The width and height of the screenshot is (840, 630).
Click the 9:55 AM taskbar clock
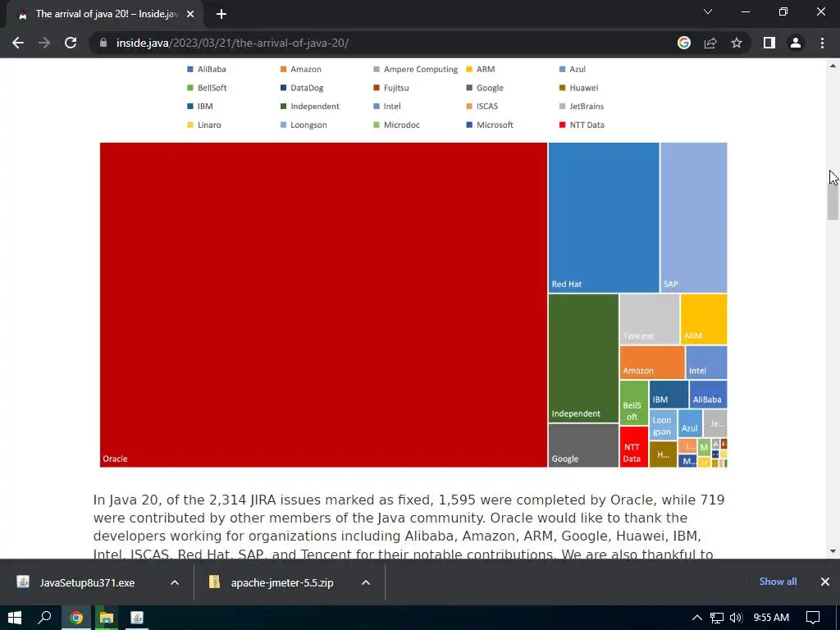pyautogui.click(x=771, y=618)
